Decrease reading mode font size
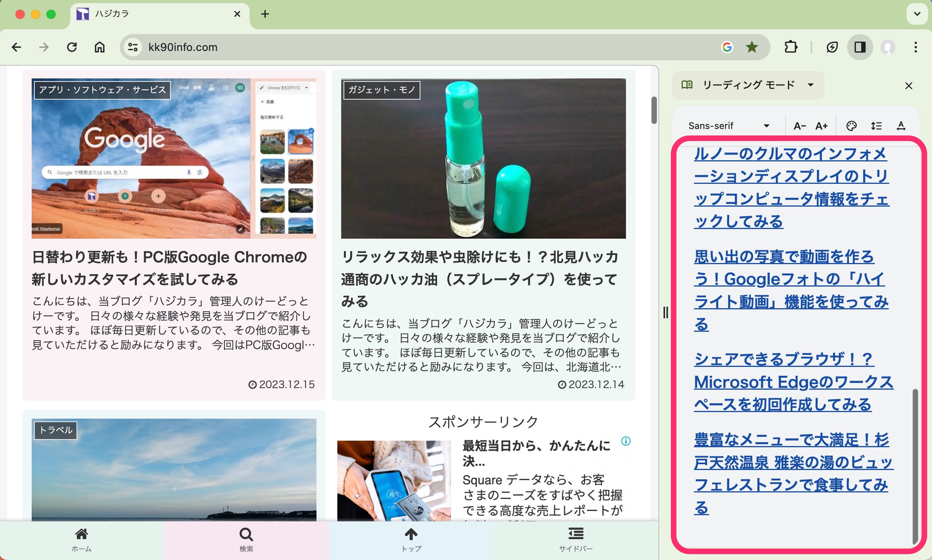Viewport: 932px width, 560px height. point(799,126)
